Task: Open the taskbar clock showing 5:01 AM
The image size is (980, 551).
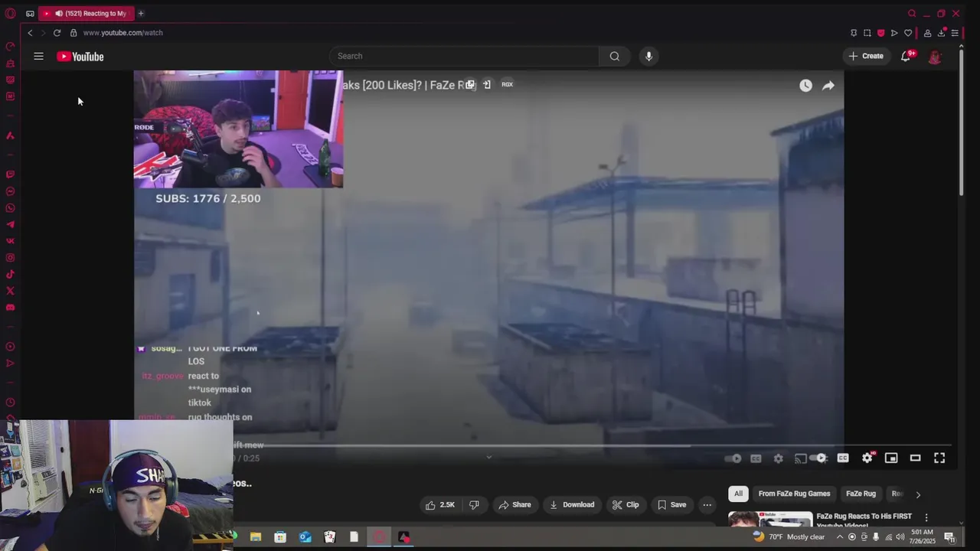Action: pyautogui.click(x=923, y=536)
